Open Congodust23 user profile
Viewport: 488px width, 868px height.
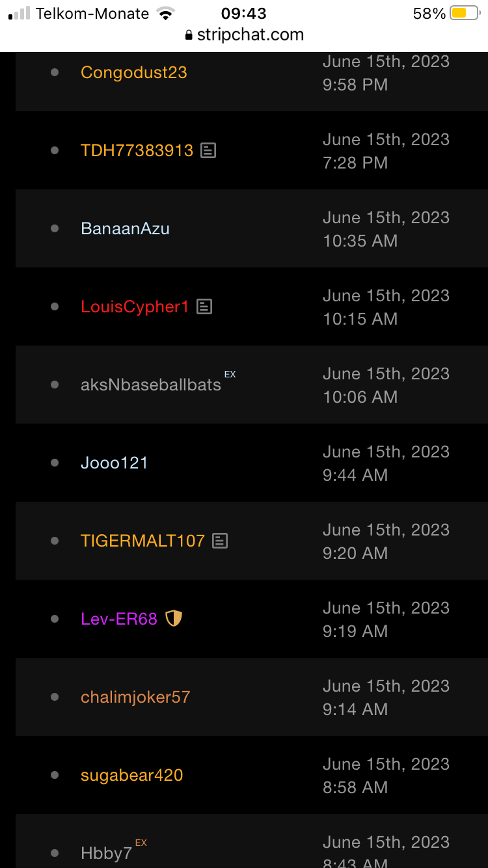coord(133,72)
